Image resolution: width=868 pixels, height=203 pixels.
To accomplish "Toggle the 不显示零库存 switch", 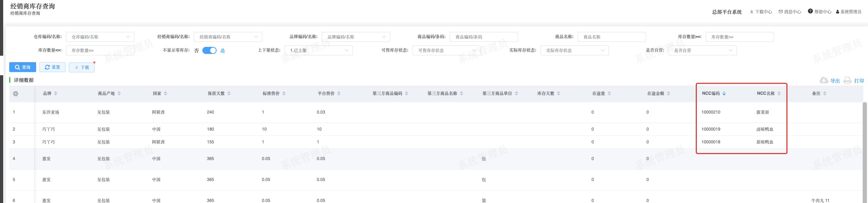I will (x=209, y=50).
